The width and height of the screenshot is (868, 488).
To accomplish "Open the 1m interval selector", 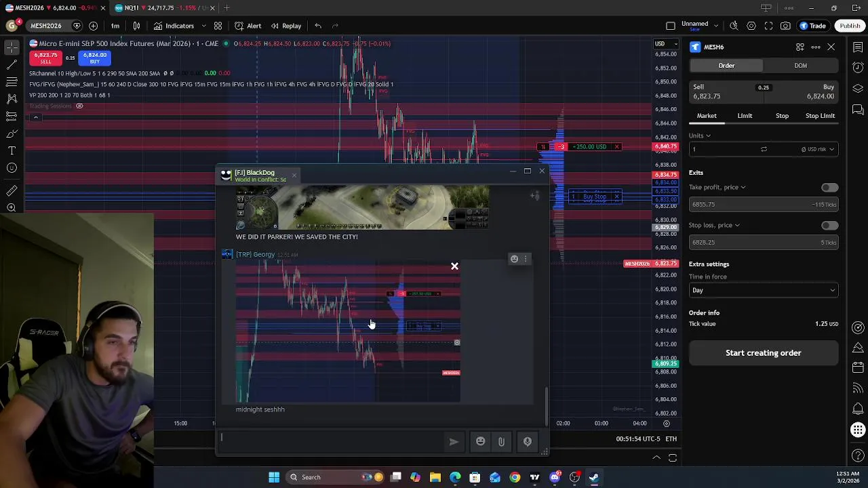I will click(115, 26).
